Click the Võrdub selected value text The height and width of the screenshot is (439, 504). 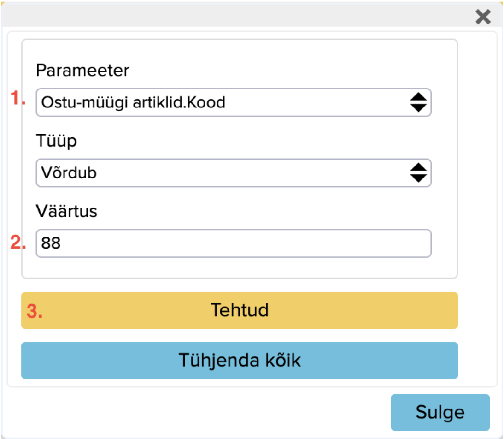click(69, 173)
